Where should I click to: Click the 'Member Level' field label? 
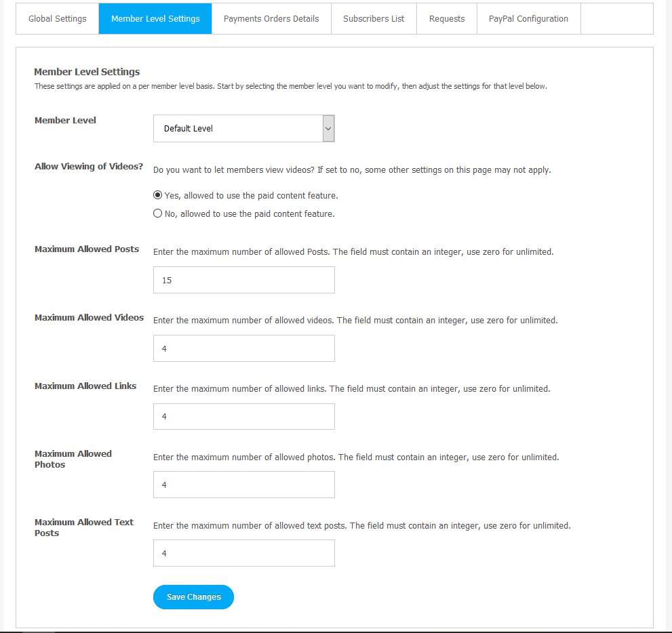tap(65, 121)
